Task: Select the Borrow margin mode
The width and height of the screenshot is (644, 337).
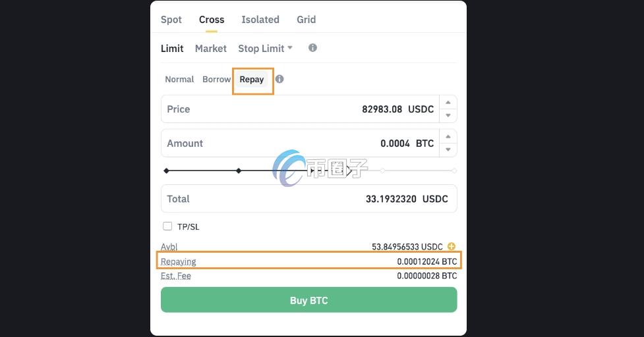Action: pyautogui.click(x=216, y=79)
